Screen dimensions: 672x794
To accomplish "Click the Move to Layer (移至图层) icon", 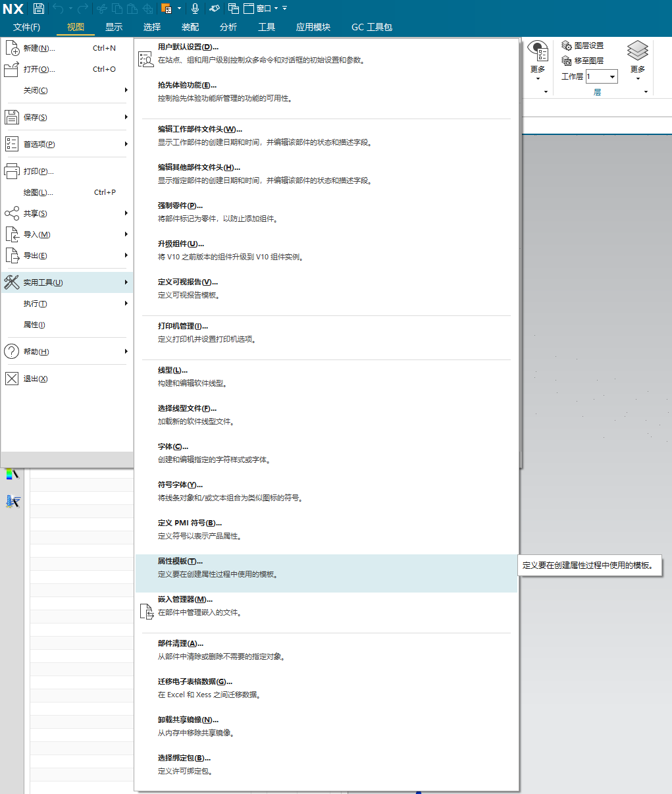I will [567, 61].
